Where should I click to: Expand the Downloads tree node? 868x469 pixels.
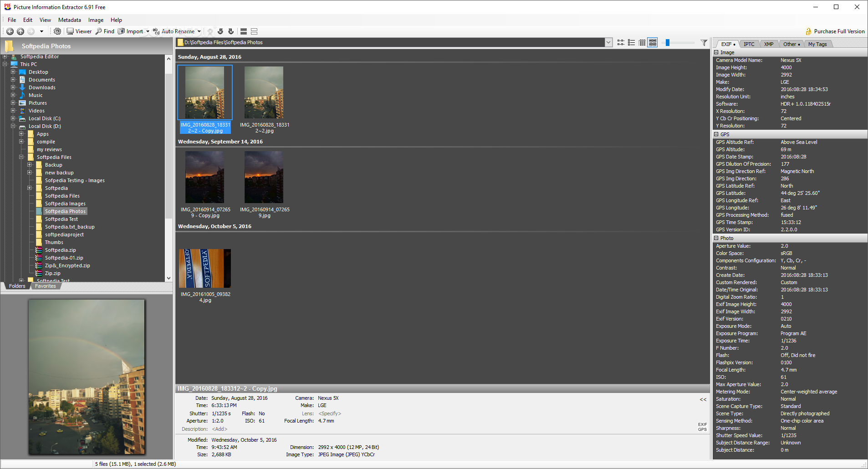click(13, 87)
